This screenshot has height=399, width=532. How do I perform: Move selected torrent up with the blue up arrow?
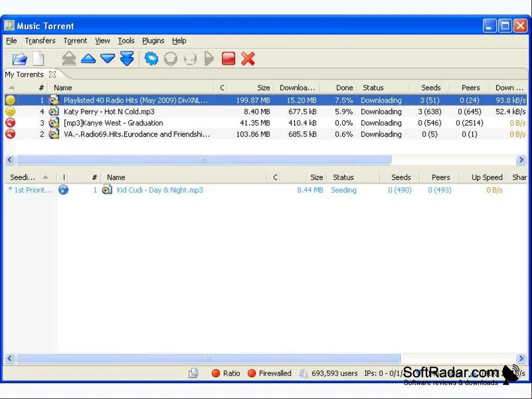tap(88, 59)
